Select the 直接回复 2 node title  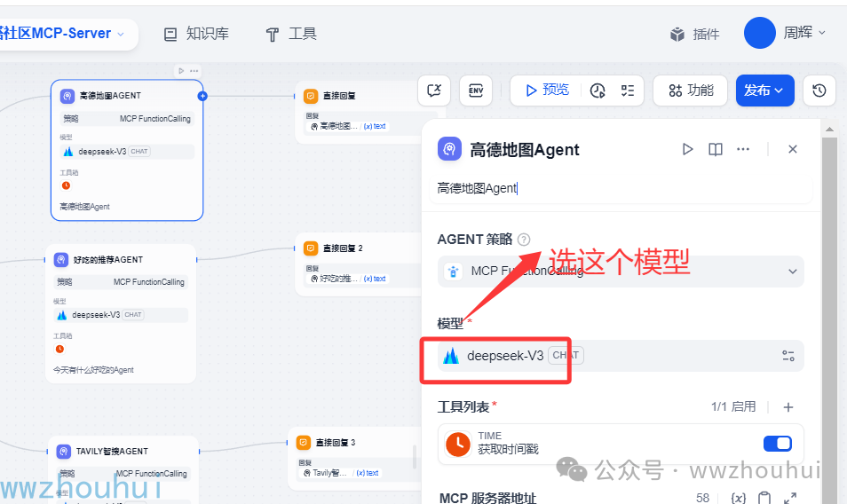[343, 248]
